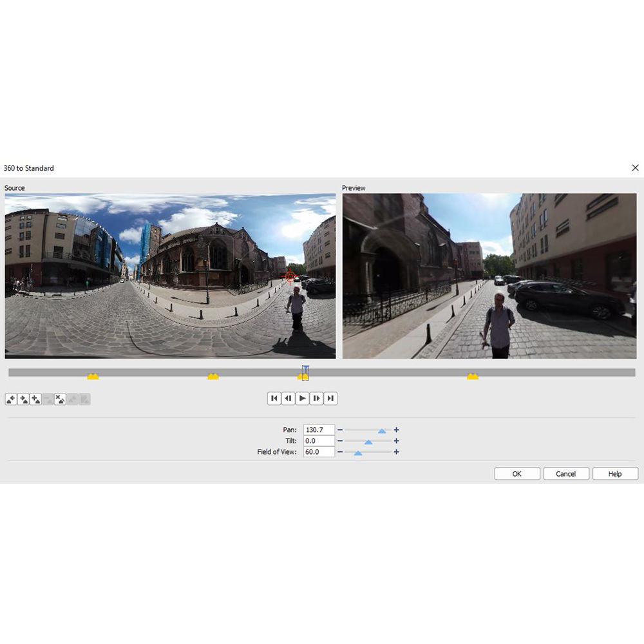This screenshot has height=644, width=644.
Task: Open the Help for this dialog
Action: click(x=614, y=473)
